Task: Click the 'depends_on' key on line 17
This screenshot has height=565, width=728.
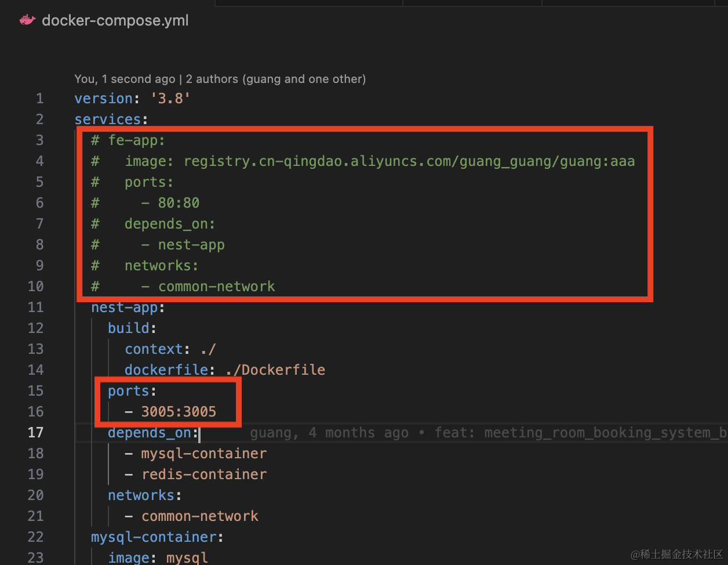Action: pos(150,433)
